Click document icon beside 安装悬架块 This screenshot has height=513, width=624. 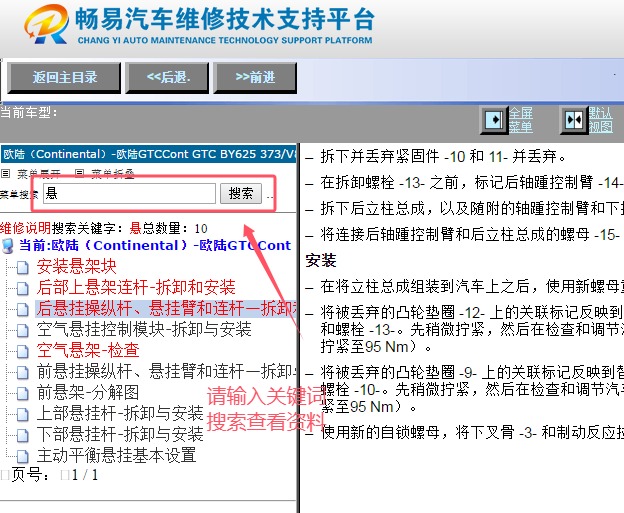(23, 267)
